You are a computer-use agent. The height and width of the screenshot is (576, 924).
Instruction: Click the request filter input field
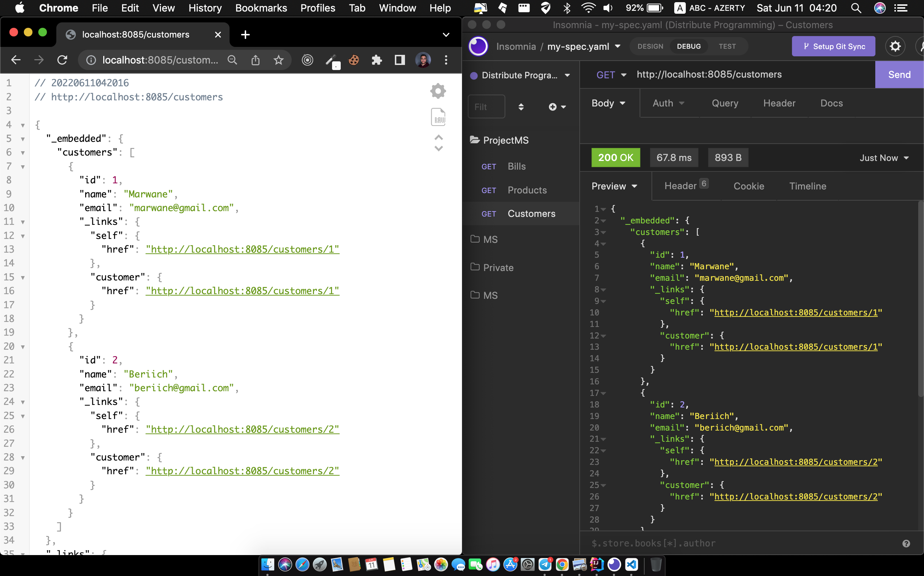(486, 107)
